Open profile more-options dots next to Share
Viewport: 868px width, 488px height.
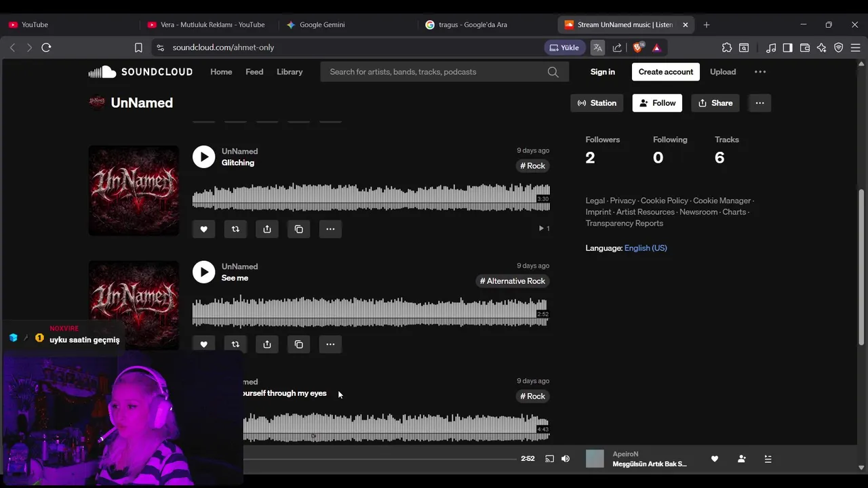click(759, 103)
